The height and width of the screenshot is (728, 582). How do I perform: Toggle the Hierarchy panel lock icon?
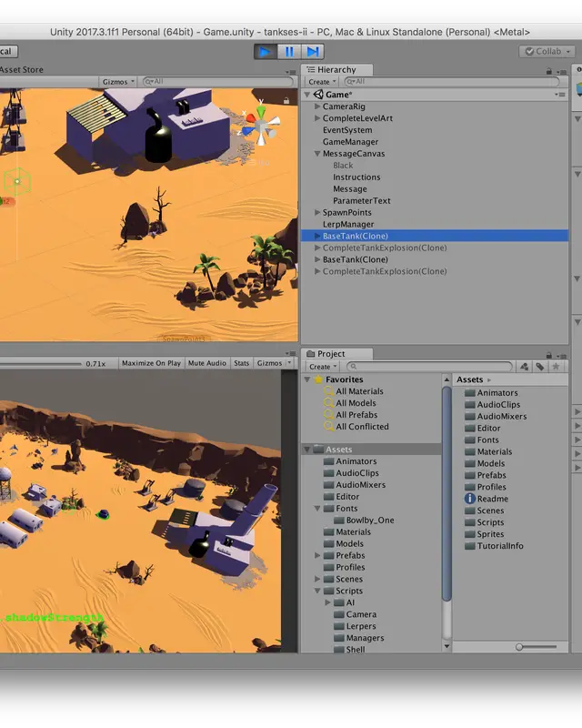click(549, 71)
